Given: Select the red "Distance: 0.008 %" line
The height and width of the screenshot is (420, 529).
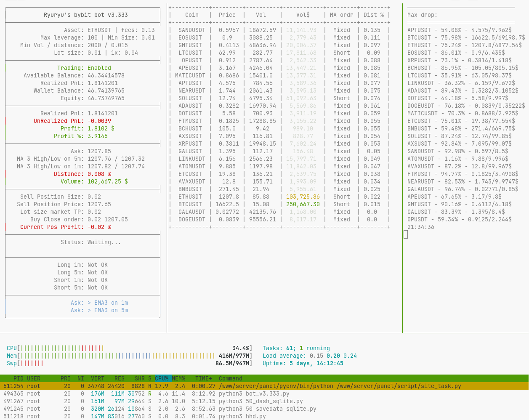Looking at the screenshot, I should pyautogui.click(x=82, y=174).
